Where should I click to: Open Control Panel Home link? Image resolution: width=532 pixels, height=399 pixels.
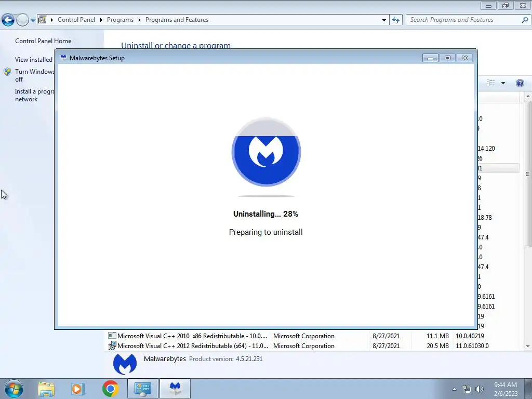tap(43, 41)
